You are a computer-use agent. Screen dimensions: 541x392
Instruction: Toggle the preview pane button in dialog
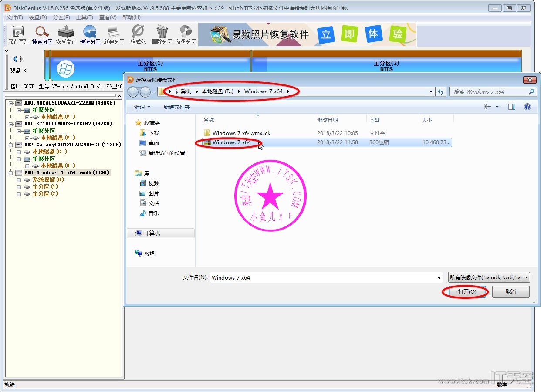coord(512,107)
